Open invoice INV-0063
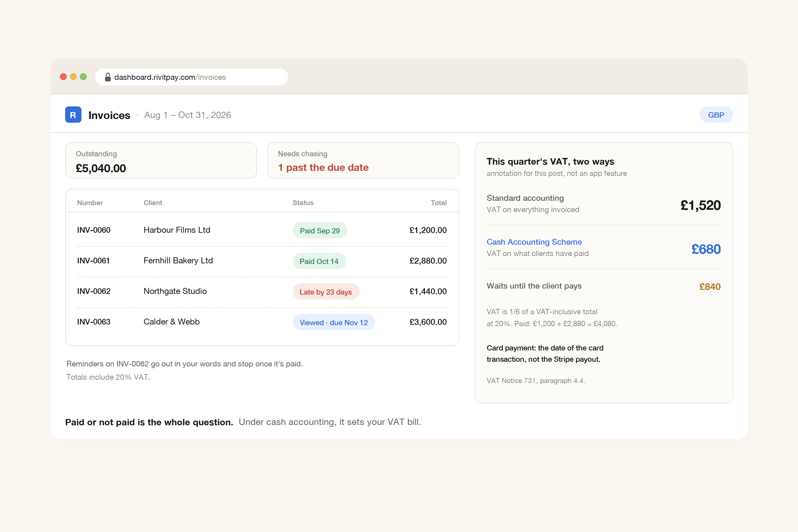Viewport: 798px width, 532px height. pyautogui.click(x=94, y=322)
